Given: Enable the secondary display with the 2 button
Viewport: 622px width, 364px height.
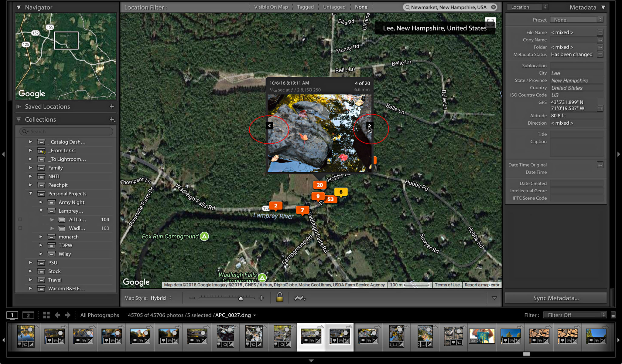Looking at the screenshot, I should [29, 315].
